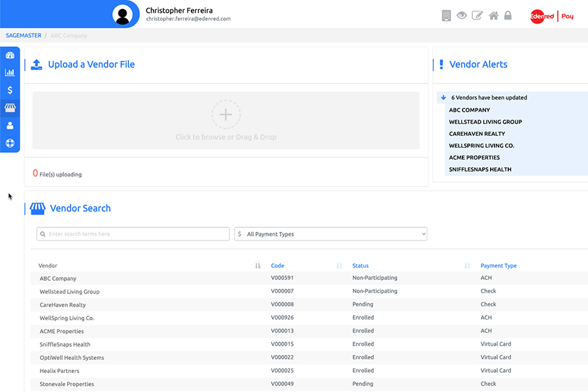Collapse the 6 Vendors updated alert arrow
This screenshot has width=588, height=392.
[x=444, y=97]
